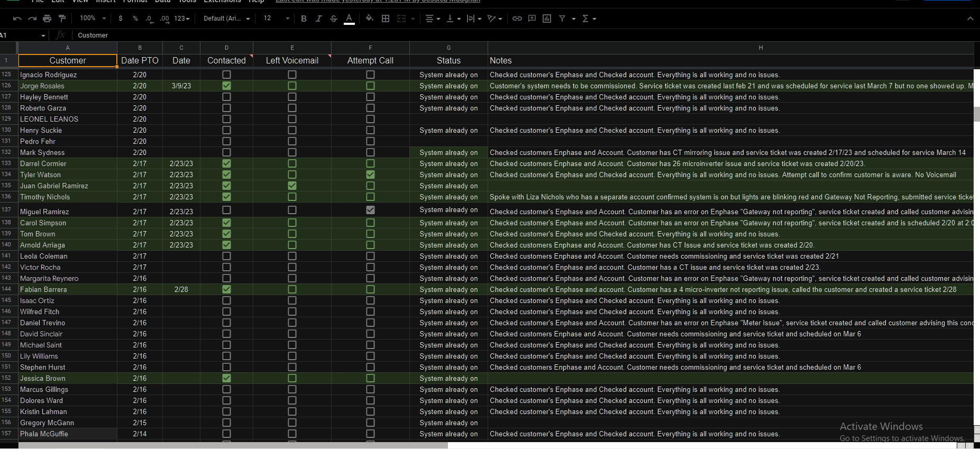Select Timothy Nichols customer cell
The width and height of the screenshot is (980, 449).
click(x=68, y=197)
